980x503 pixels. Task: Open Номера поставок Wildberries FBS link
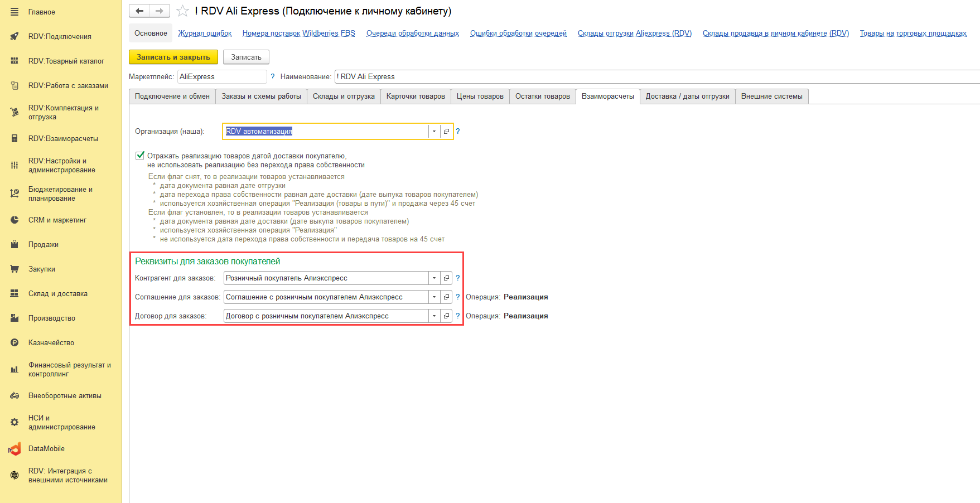(x=299, y=33)
